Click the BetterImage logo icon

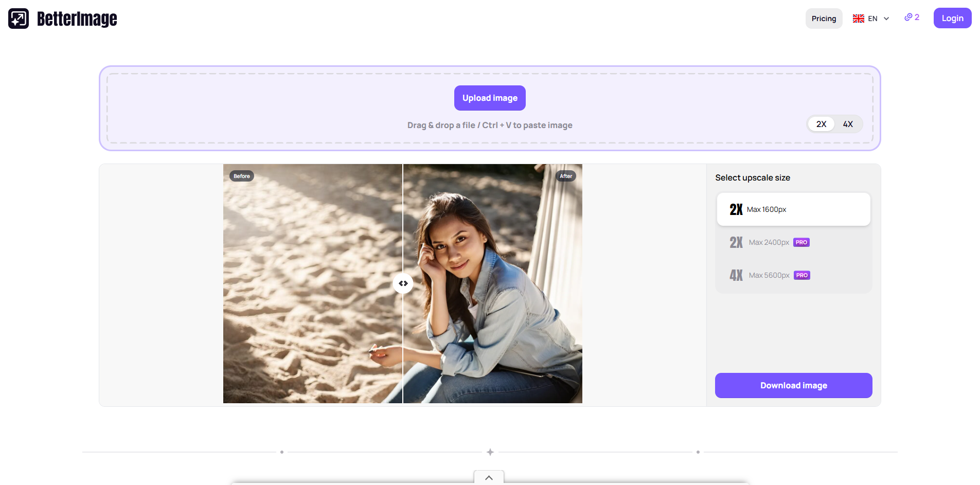(18, 19)
